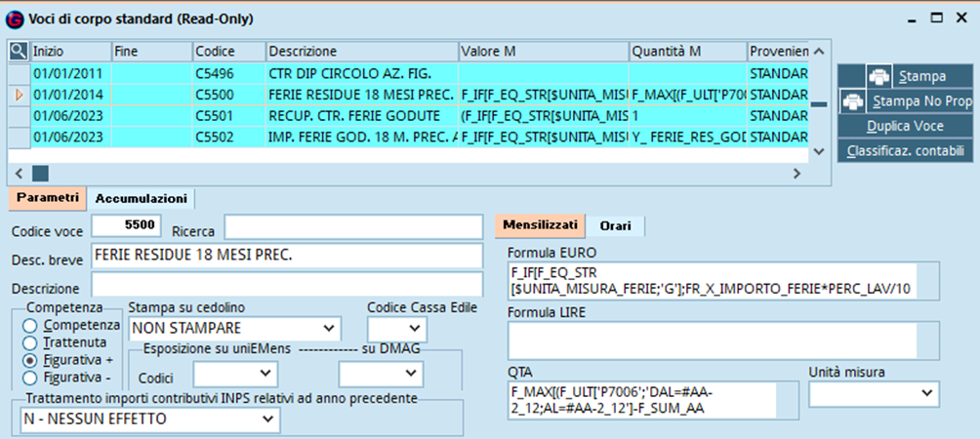
Task: Click the Fine column header
Action: pos(152,51)
